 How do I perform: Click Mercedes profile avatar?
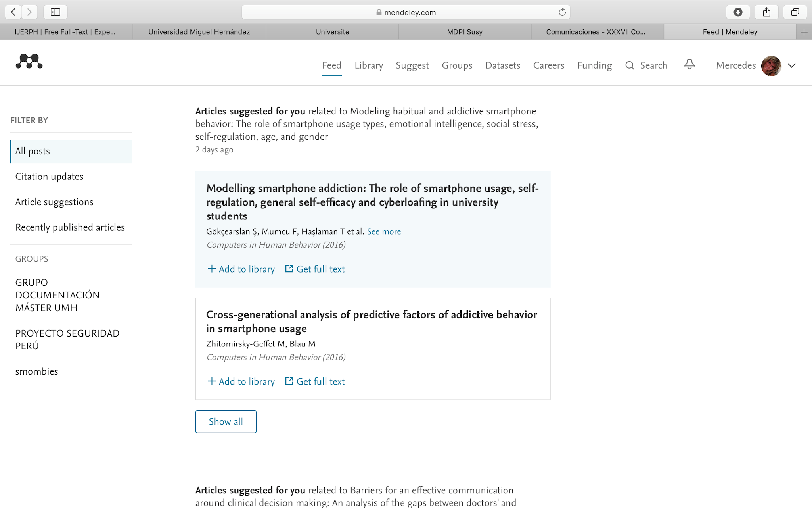pyautogui.click(x=771, y=66)
